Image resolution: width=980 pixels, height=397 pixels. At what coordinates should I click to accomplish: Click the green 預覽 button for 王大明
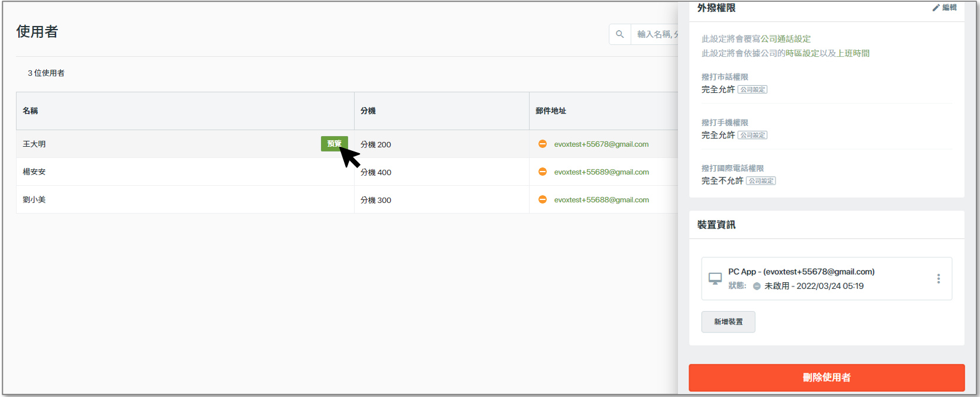335,144
